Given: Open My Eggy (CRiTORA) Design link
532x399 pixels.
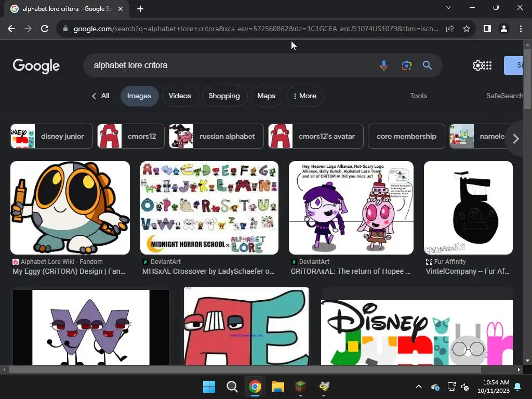Looking at the screenshot, I should [x=69, y=271].
